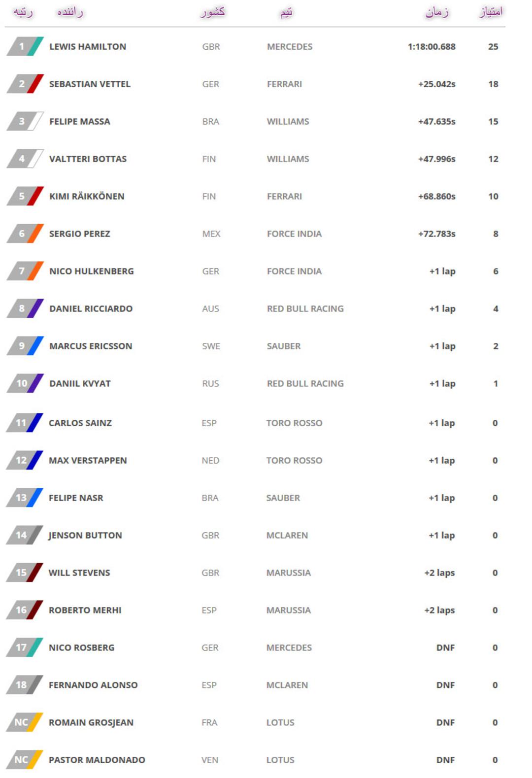Click Nico Rosberg's DNF result

[x=445, y=647]
